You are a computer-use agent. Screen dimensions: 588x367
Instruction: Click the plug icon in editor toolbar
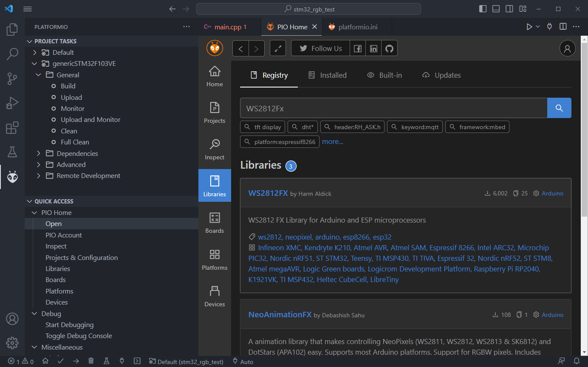pyautogui.click(x=550, y=27)
